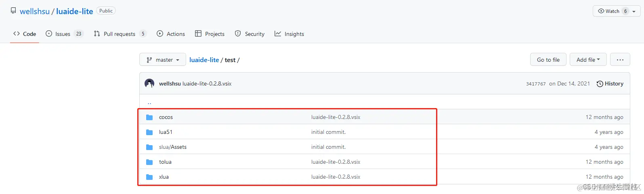Switch to the Actions tab
This screenshot has height=194, width=644.
point(171,34)
